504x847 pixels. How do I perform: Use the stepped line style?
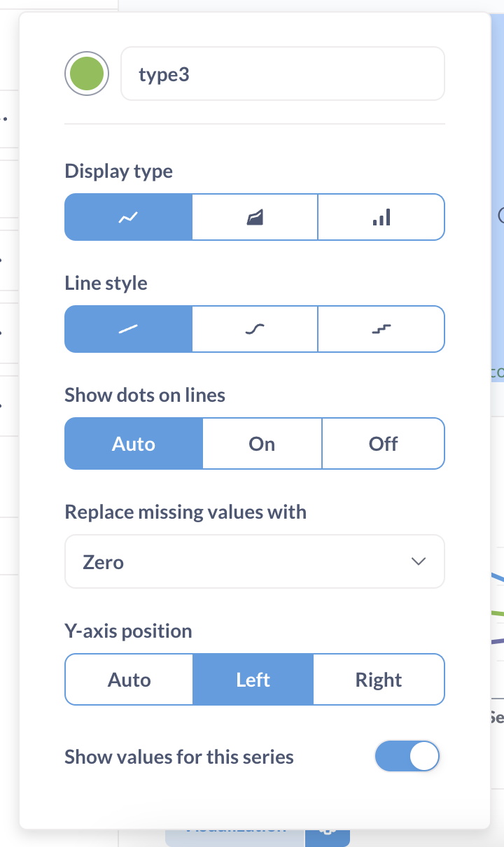[x=381, y=328]
